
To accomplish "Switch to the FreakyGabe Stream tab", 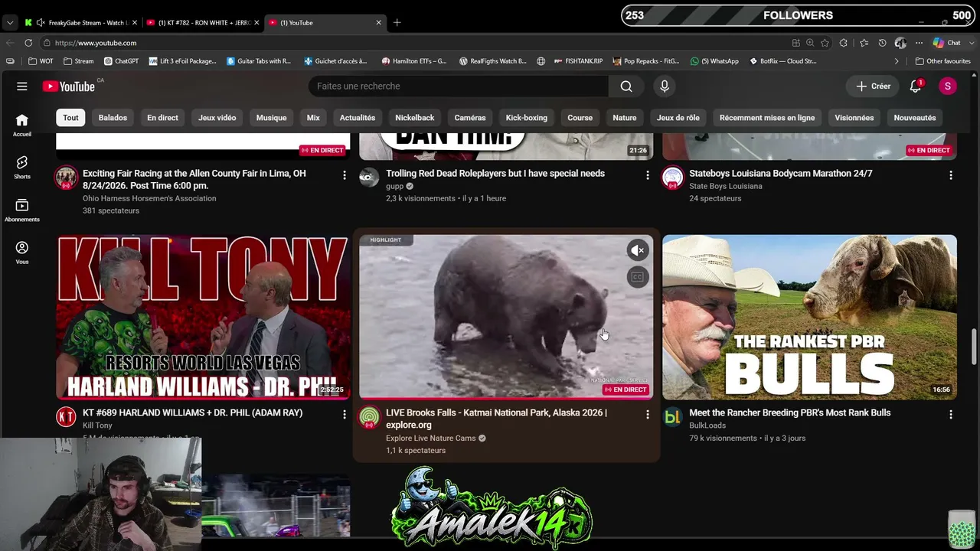I will [x=80, y=23].
